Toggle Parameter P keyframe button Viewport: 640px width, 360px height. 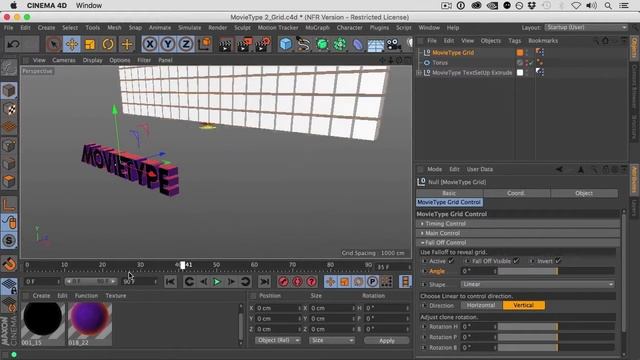click(372, 282)
